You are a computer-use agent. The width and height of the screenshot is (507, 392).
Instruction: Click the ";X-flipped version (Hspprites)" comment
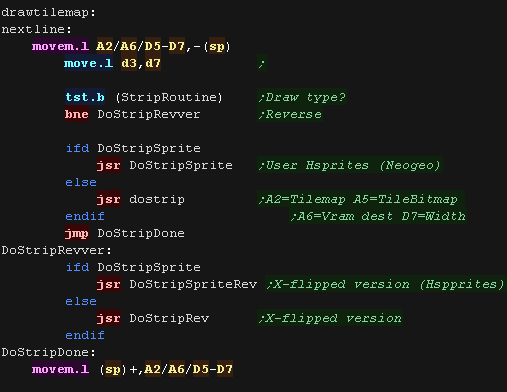[x=386, y=284]
